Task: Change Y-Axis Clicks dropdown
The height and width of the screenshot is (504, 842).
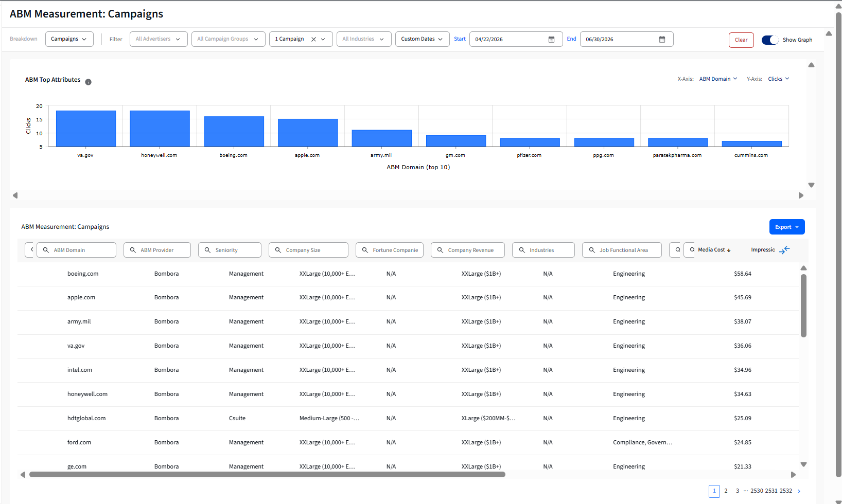Action: point(778,79)
